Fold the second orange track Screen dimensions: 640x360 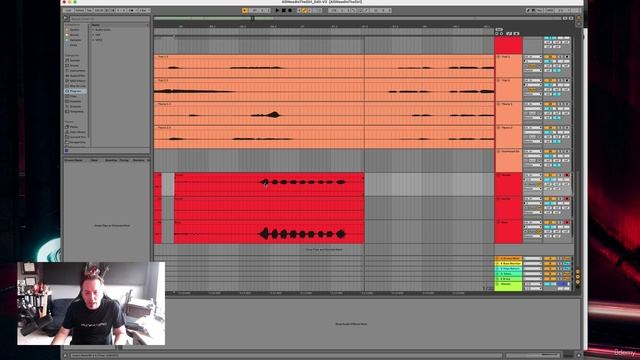498,81
